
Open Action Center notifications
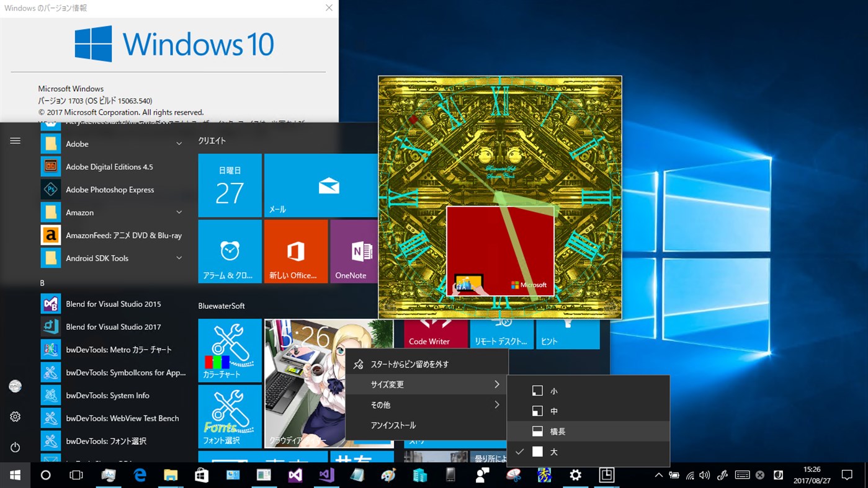click(847, 476)
